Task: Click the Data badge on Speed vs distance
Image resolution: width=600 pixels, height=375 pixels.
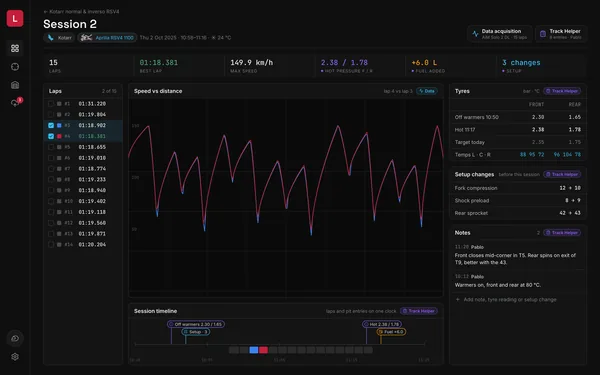Action: 427,91
